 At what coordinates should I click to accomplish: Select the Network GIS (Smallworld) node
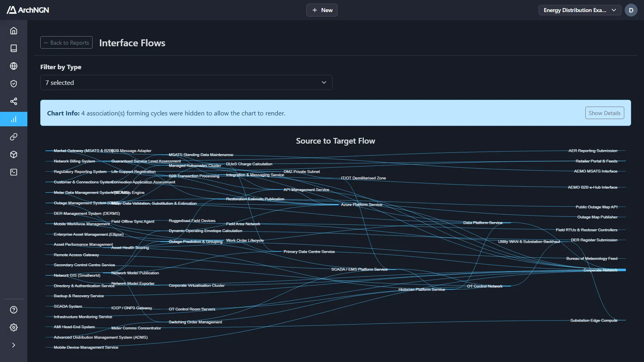click(x=77, y=276)
